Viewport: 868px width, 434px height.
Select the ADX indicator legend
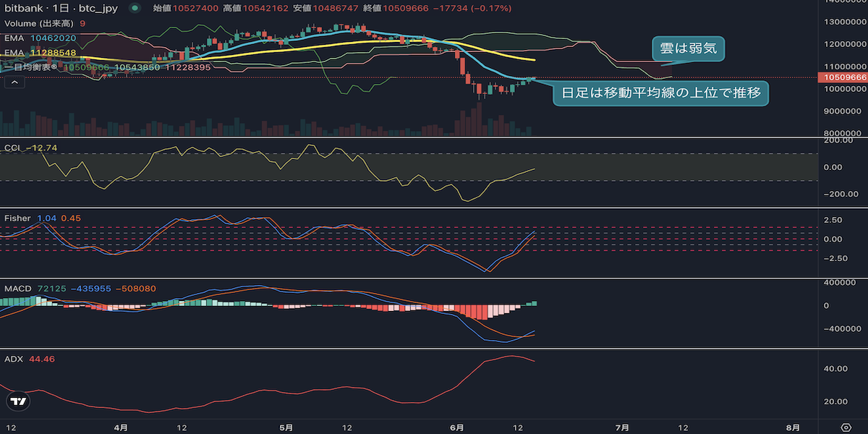click(x=30, y=359)
